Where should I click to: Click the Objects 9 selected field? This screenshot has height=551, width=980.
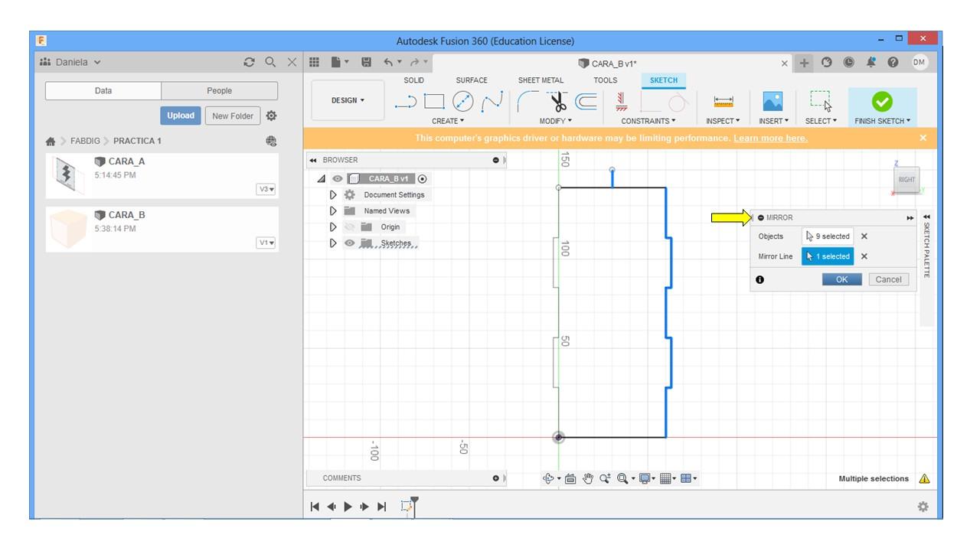(828, 236)
